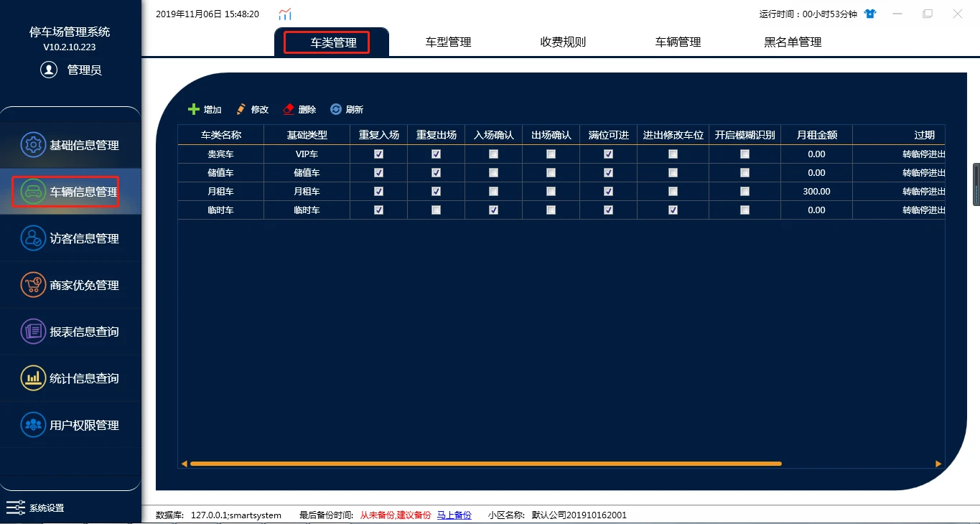Toggle 重复出场 for 储值车 row
Screen dimensions: 980x524
pos(436,173)
